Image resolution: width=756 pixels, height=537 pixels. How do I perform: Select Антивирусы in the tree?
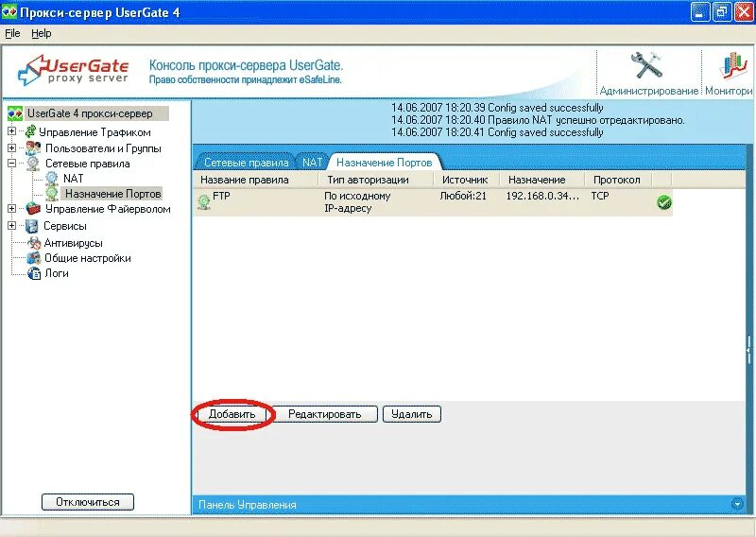pyautogui.click(x=74, y=243)
